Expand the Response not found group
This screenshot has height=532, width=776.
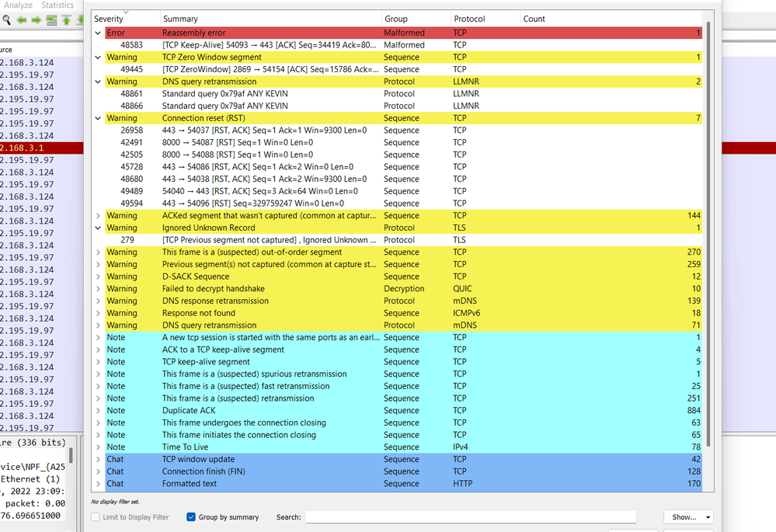pos(98,313)
